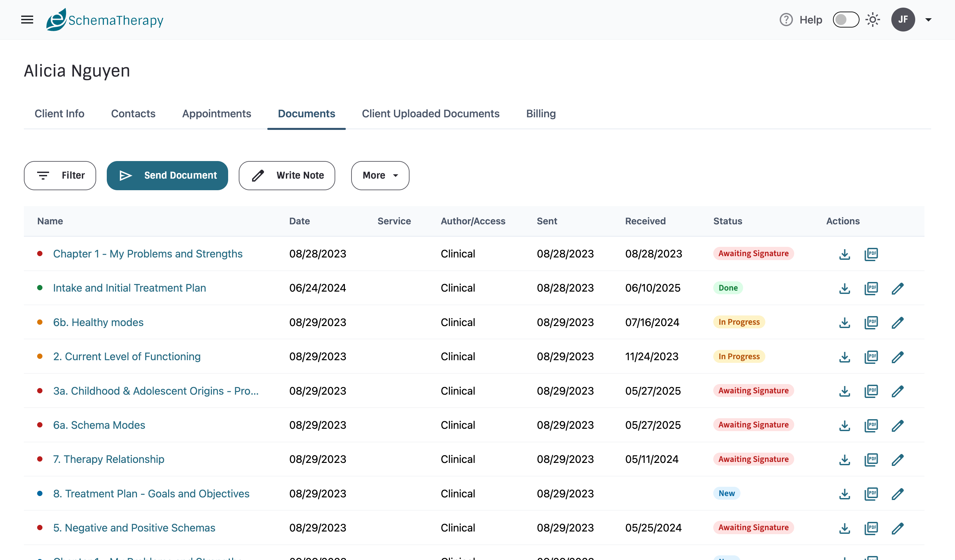The width and height of the screenshot is (955, 560).
Task: Go to the Billing tab
Action: coord(541,114)
